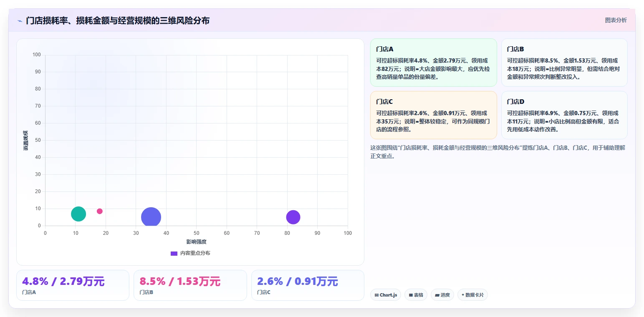Select the 8.5% / 1.53万元 stat card
The image size is (644, 317).
pos(190,285)
